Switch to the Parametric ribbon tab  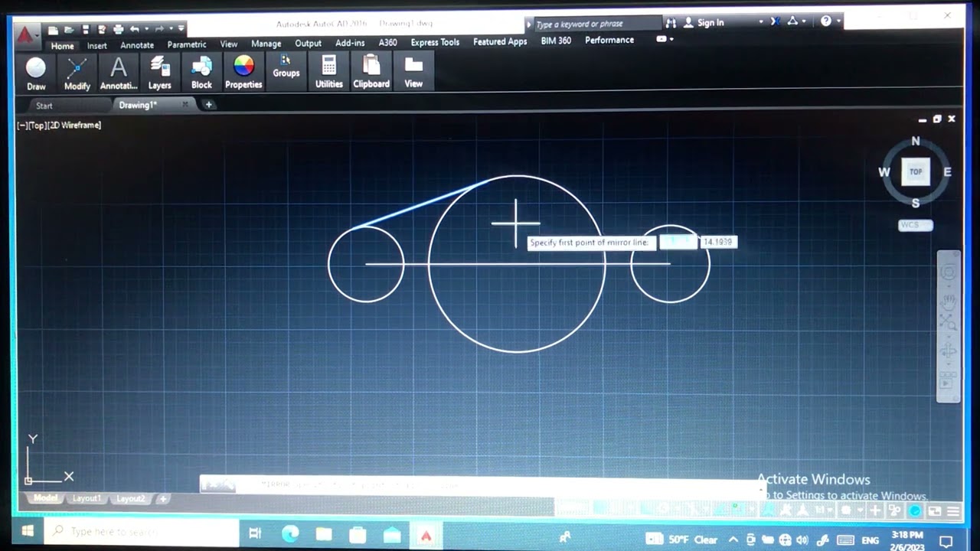(x=187, y=44)
